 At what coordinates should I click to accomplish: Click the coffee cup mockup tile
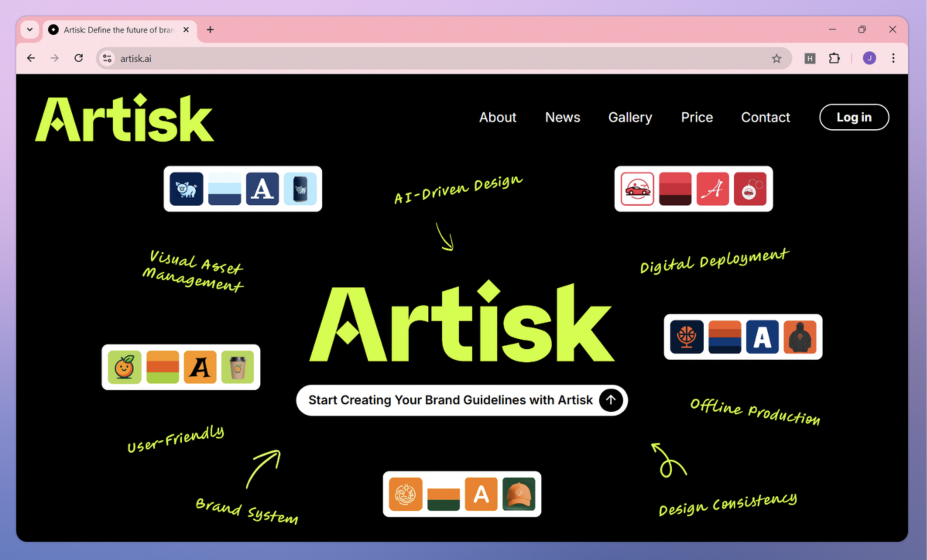(x=237, y=367)
